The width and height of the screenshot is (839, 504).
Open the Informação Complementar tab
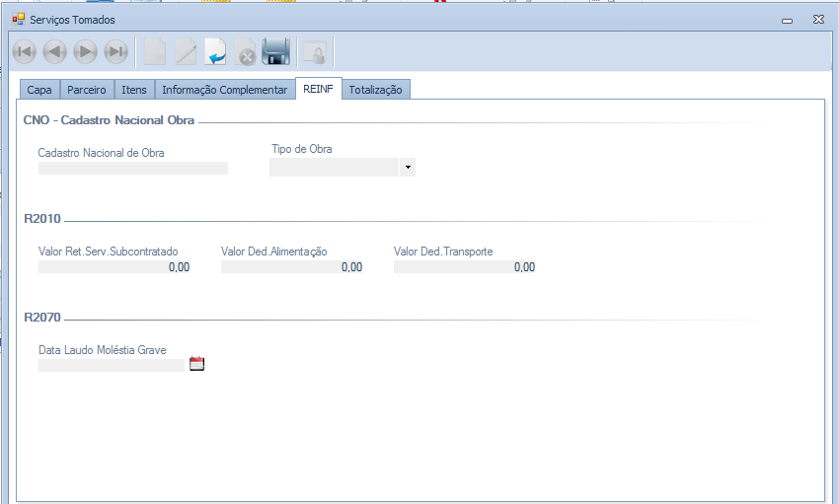point(225,89)
